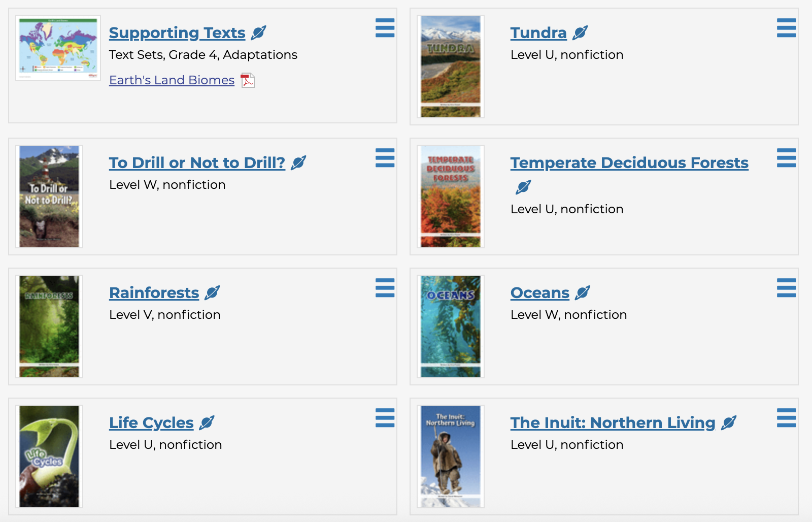Expand the Oceans card options menu
Viewport: 812px width, 522px height.
point(786,288)
